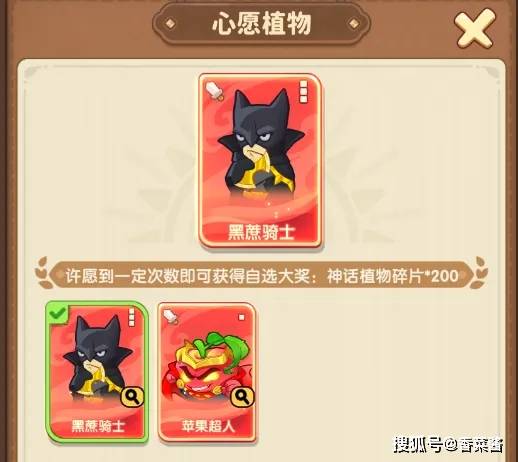
Task: Click the left diamond ornament beside title
Action: pyautogui.click(x=170, y=24)
